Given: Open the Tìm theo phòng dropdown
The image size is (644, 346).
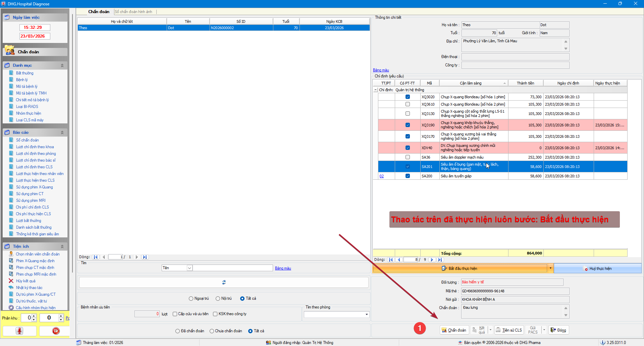Looking at the screenshot, I should [x=367, y=314].
